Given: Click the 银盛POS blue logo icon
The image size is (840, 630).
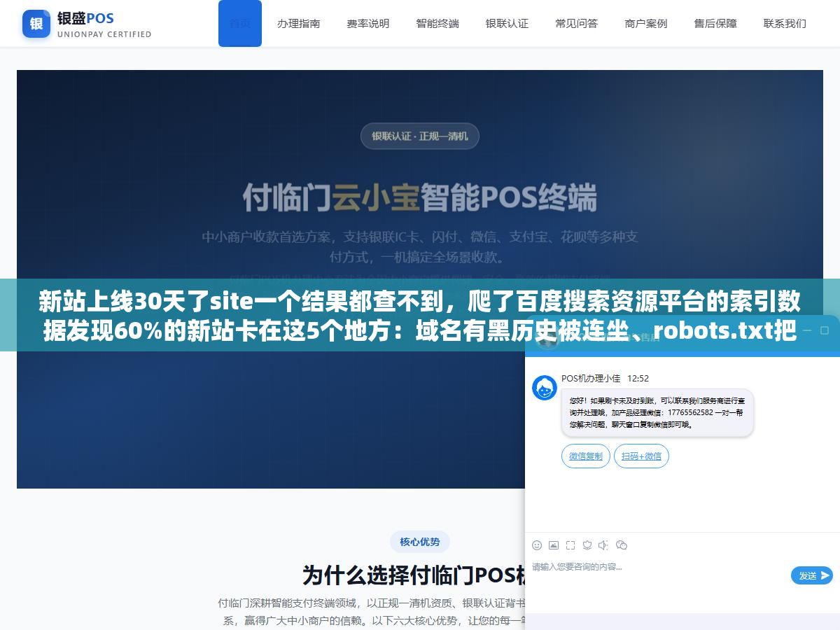Looking at the screenshot, I should coord(36,24).
